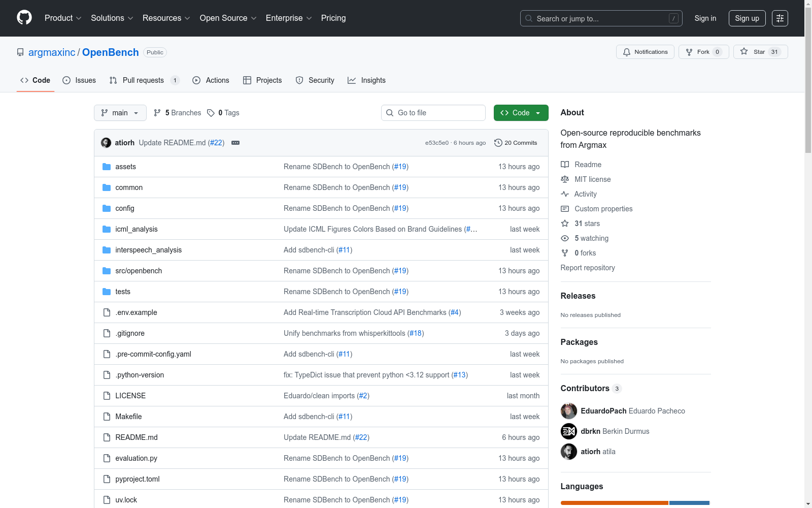
Task: Open the Product dropdown menu
Action: pyautogui.click(x=63, y=18)
